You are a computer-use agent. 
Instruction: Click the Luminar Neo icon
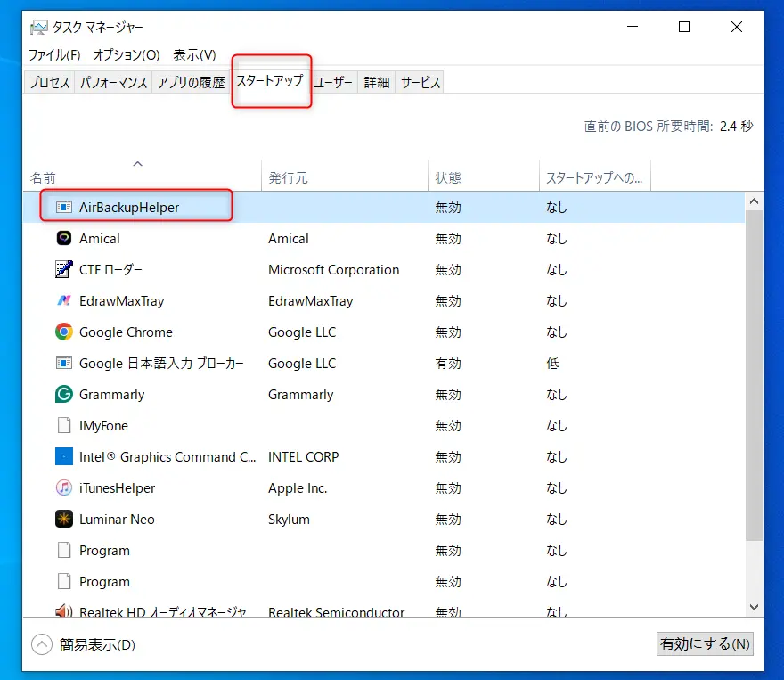pyautogui.click(x=64, y=519)
